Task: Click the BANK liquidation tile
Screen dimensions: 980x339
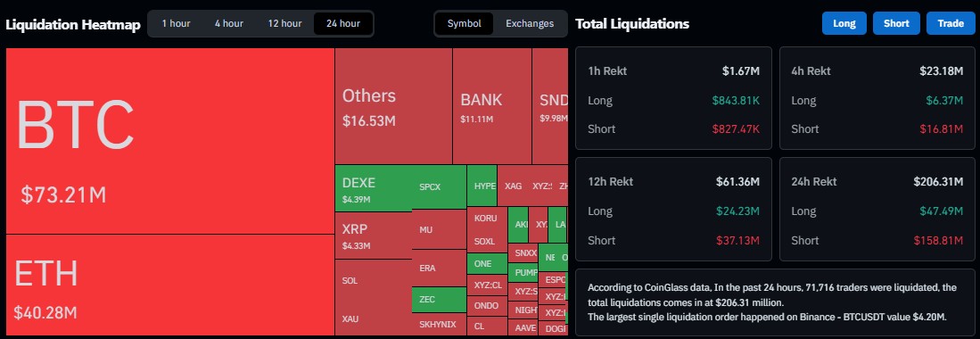Action: point(492,106)
